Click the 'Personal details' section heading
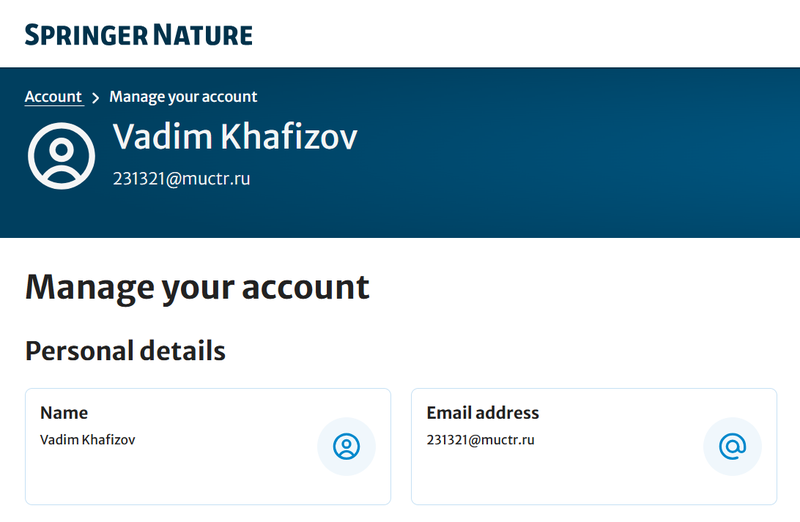This screenshot has width=800, height=522. tap(125, 352)
